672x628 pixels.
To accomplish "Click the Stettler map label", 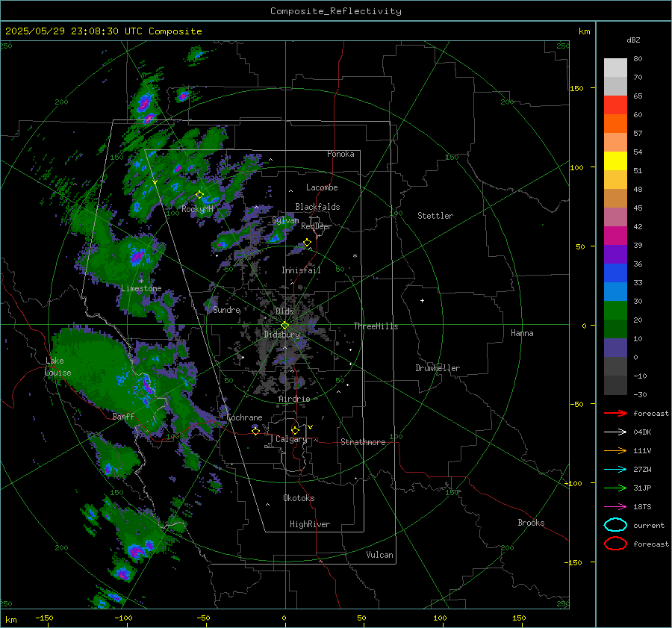I will point(435,216).
